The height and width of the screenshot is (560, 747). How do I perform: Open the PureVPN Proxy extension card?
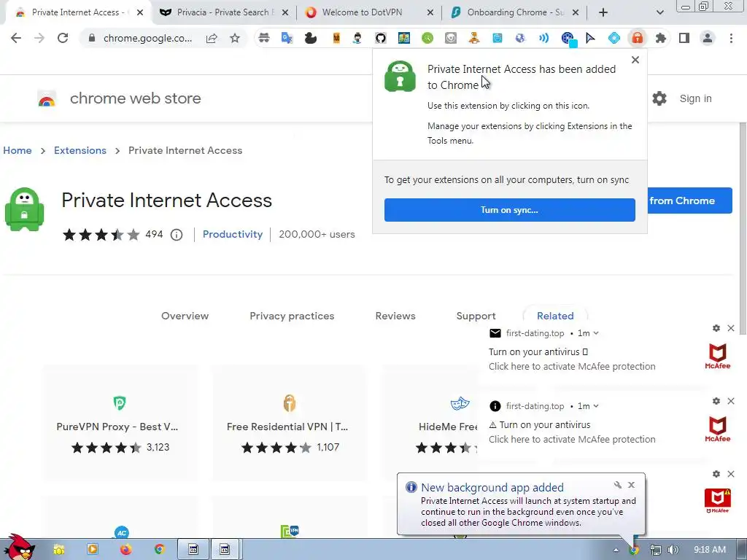click(x=120, y=423)
